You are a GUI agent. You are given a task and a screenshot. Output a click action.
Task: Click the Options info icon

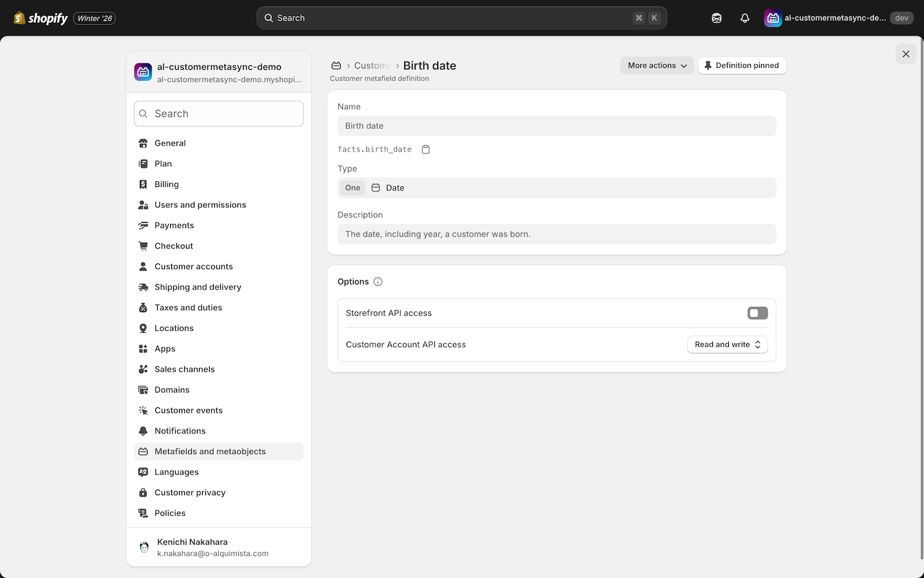[x=378, y=282]
